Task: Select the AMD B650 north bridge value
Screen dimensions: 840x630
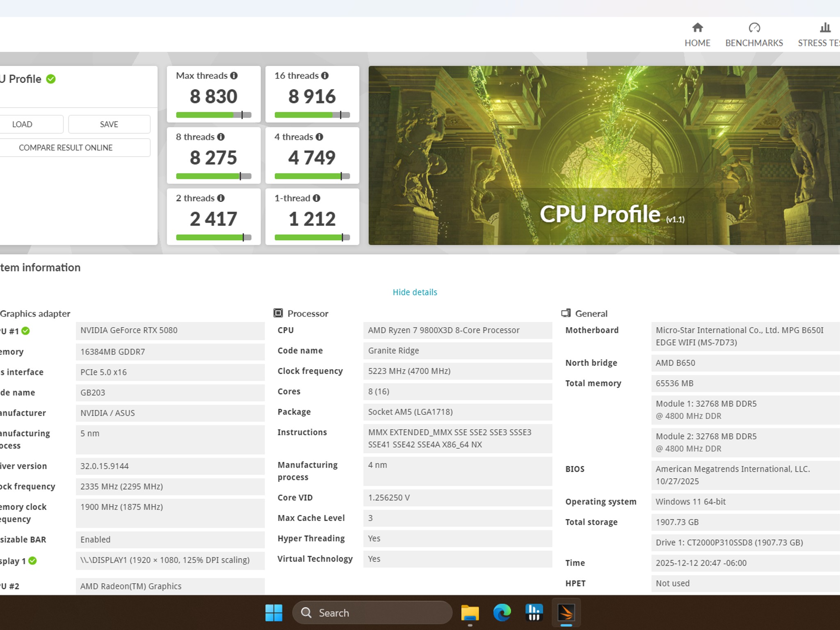Action: click(x=746, y=363)
